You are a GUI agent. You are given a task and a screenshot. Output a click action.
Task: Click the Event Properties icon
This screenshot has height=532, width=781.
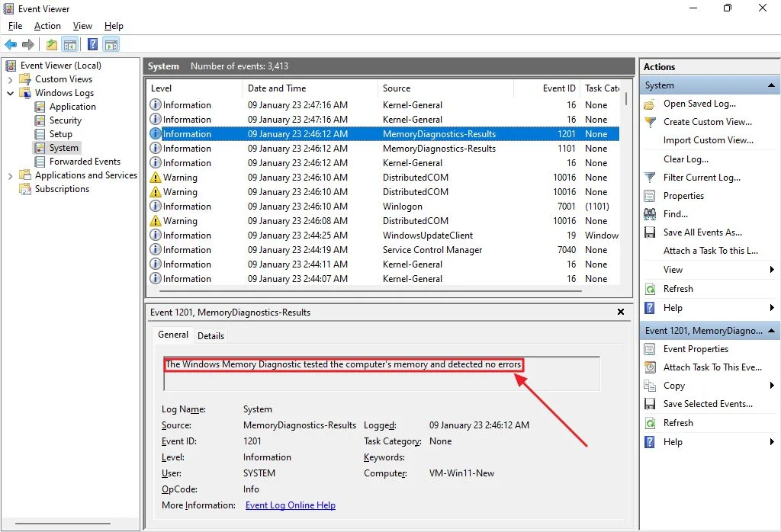point(650,349)
